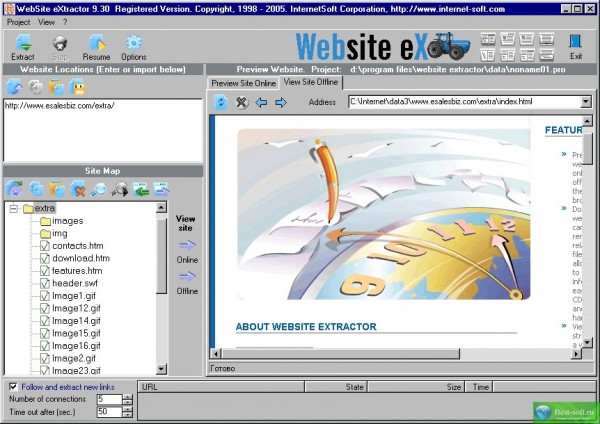This screenshot has height=424, width=600.
Task: Uncheck the download.htm checkbox
Action: click(x=45, y=258)
